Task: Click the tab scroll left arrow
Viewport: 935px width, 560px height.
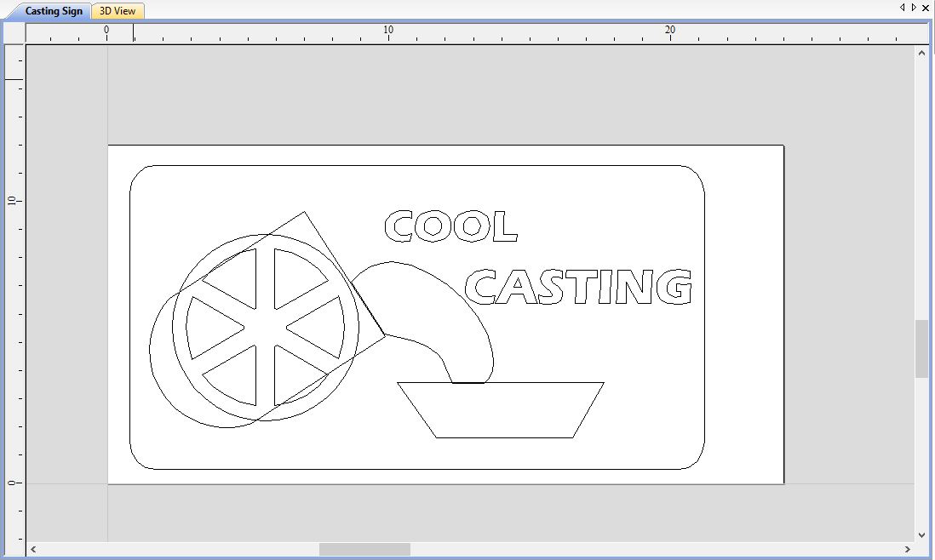Action: [x=902, y=7]
